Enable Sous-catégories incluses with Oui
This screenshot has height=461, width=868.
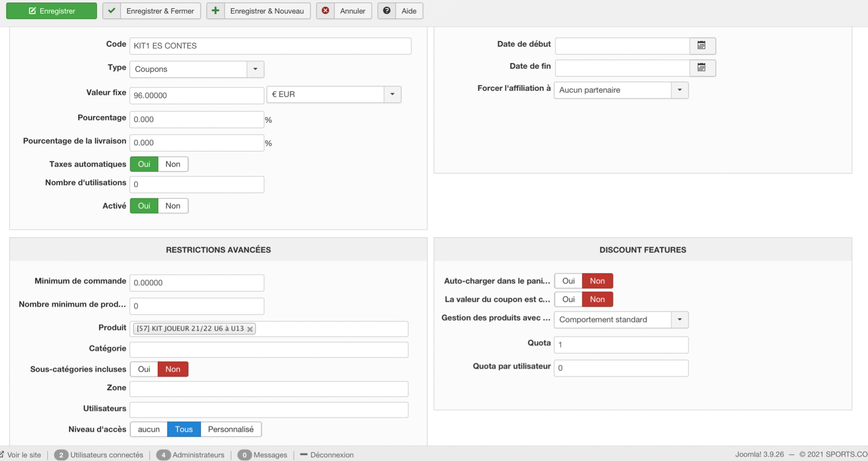pyautogui.click(x=144, y=369)
